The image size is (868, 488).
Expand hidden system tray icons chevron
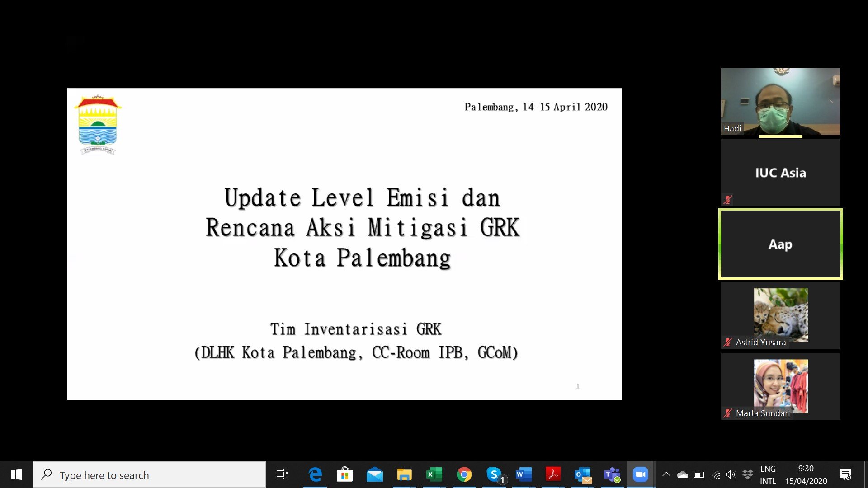pyautogui.click(x=666, y=474)
